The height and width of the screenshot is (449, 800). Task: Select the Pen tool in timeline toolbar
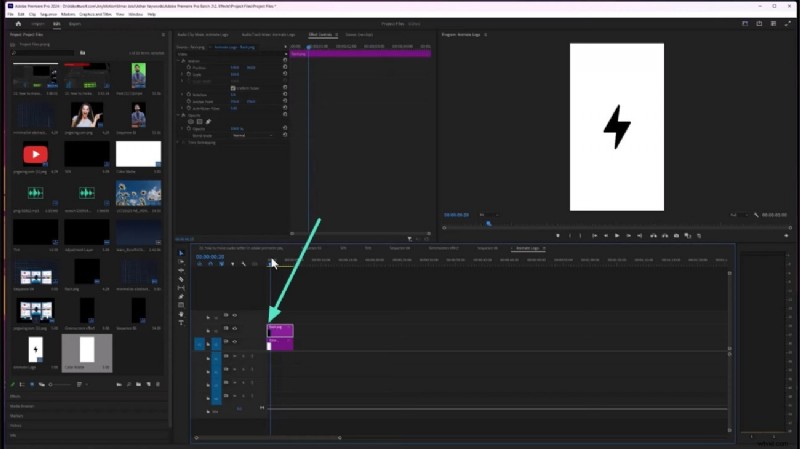coord(181,296)
